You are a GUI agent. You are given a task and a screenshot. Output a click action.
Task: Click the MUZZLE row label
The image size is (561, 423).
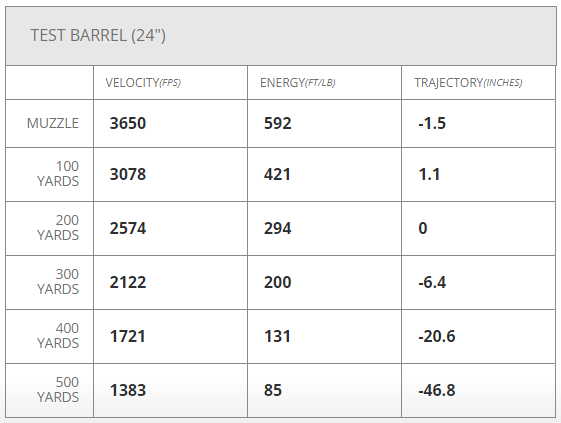click(x=53, y=123)
